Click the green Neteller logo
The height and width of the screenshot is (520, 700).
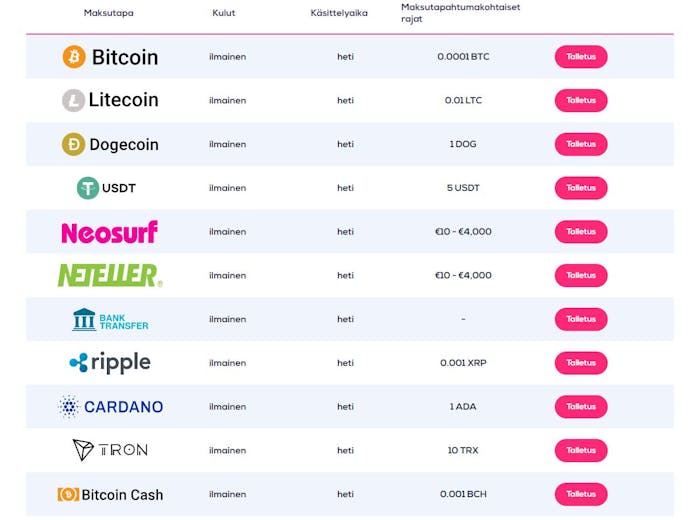click(x=110, y=275)
